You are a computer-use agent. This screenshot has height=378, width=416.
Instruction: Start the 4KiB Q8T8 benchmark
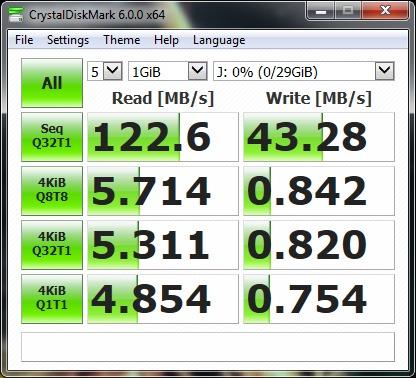tap(52, 191)
